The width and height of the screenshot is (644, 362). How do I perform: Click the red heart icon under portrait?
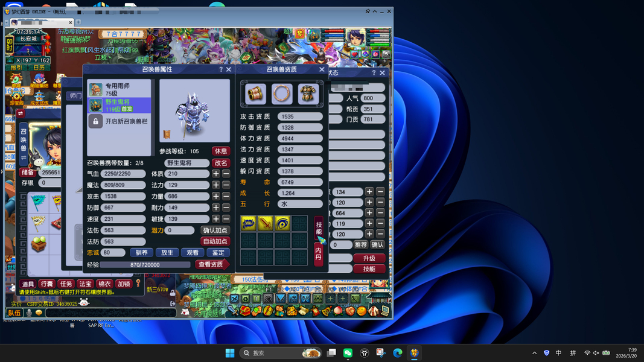point(354,54)
